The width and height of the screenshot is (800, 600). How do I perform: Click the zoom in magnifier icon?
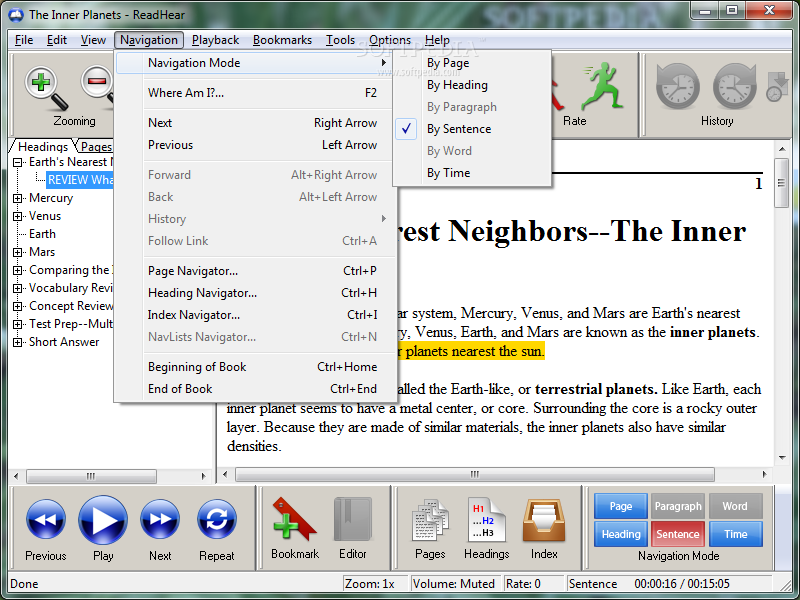[46, 88]
